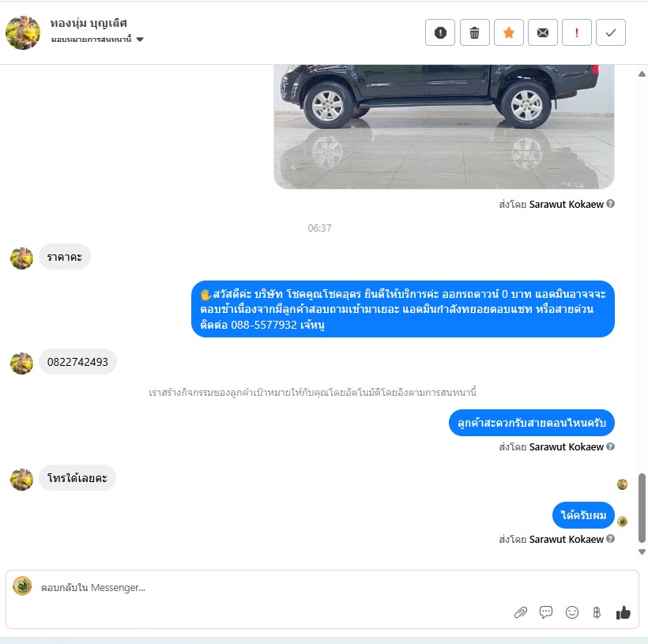The image size is (648, 644).
Task: Open the emoji picker smiley icon
Action: (572, 612)
